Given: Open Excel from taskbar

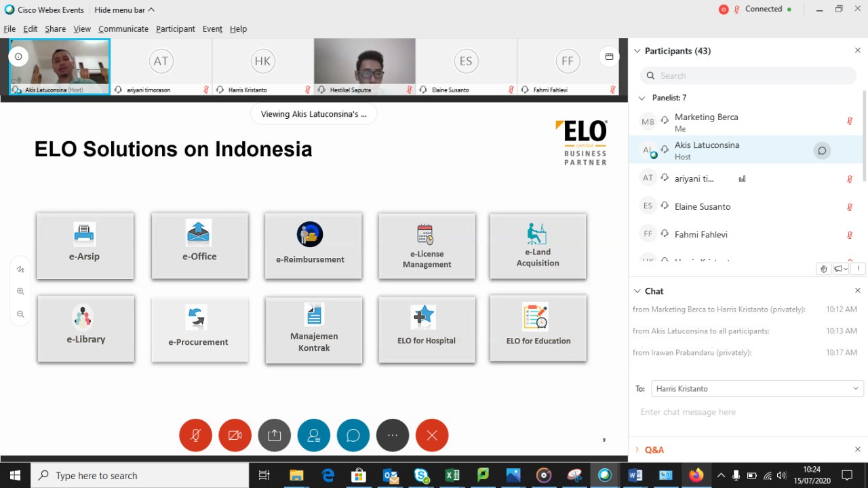Looking at the screenshot, I should point(452,475).
